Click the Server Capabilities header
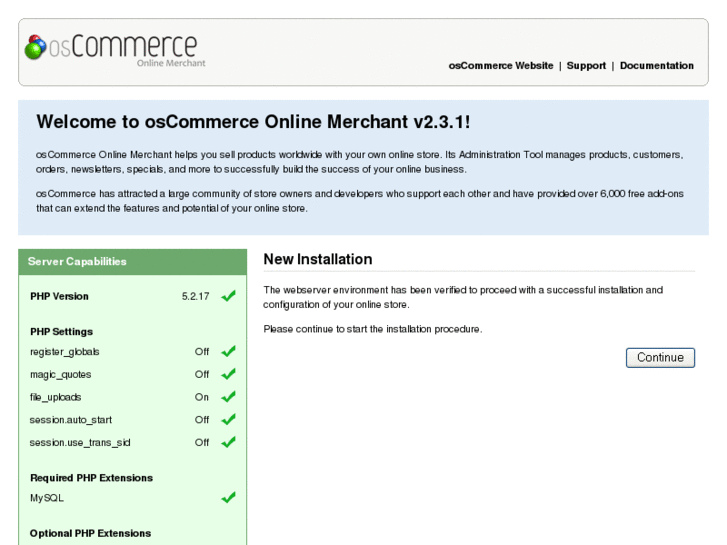 tap(133, 262)
